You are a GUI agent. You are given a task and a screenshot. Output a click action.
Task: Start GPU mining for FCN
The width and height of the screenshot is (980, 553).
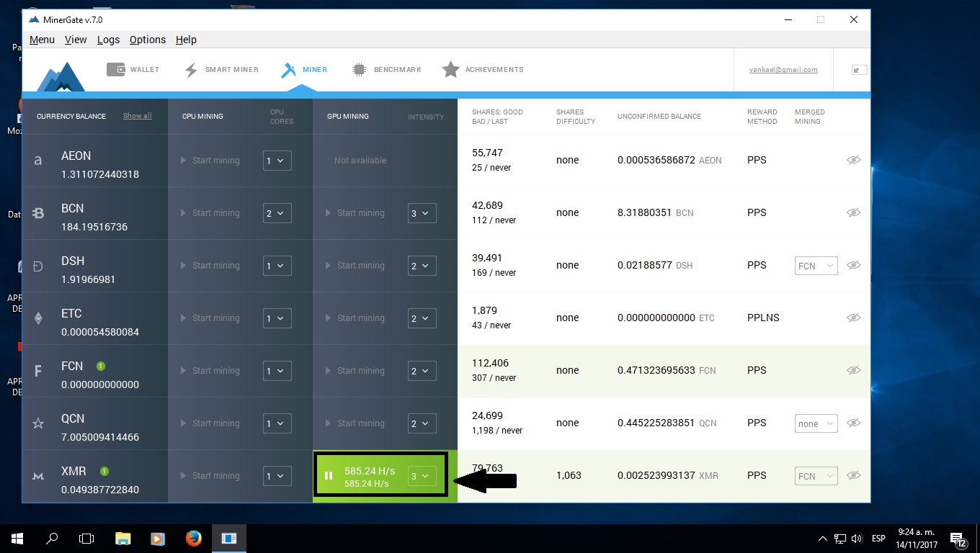(x=355, y=371)
